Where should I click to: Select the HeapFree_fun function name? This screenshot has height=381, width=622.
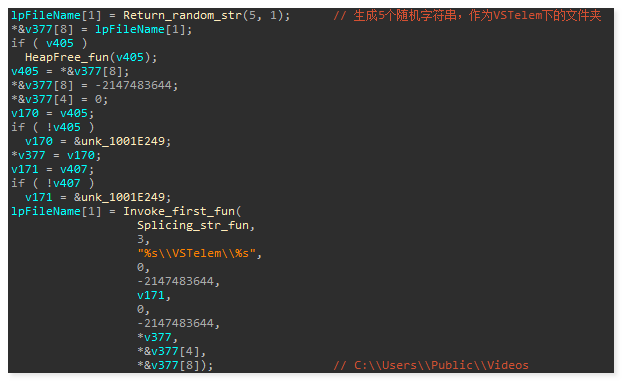pos(67,58)
